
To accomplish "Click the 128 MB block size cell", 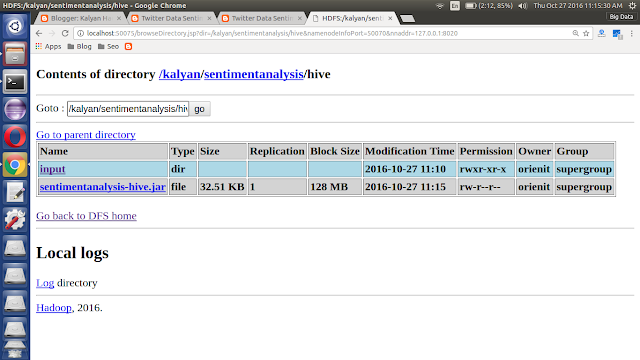I will click(x=335, y=187).
